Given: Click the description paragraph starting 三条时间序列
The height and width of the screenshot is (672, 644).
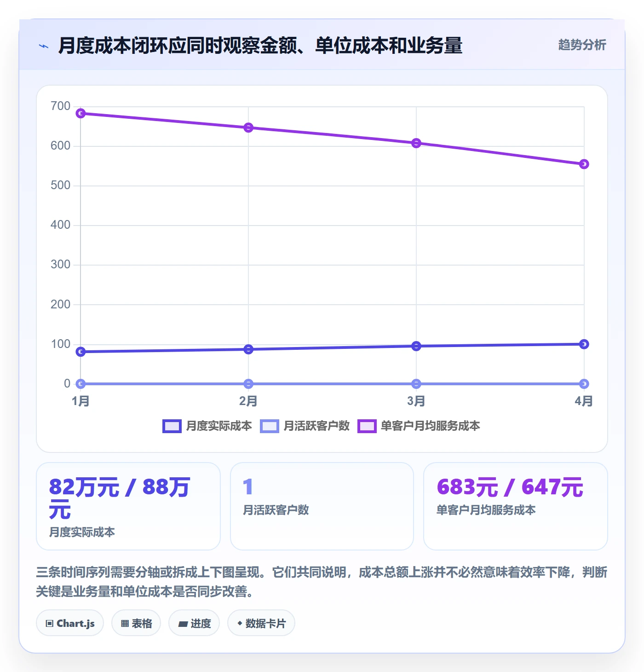Looking at the screenshot, I should coord(322,582).
